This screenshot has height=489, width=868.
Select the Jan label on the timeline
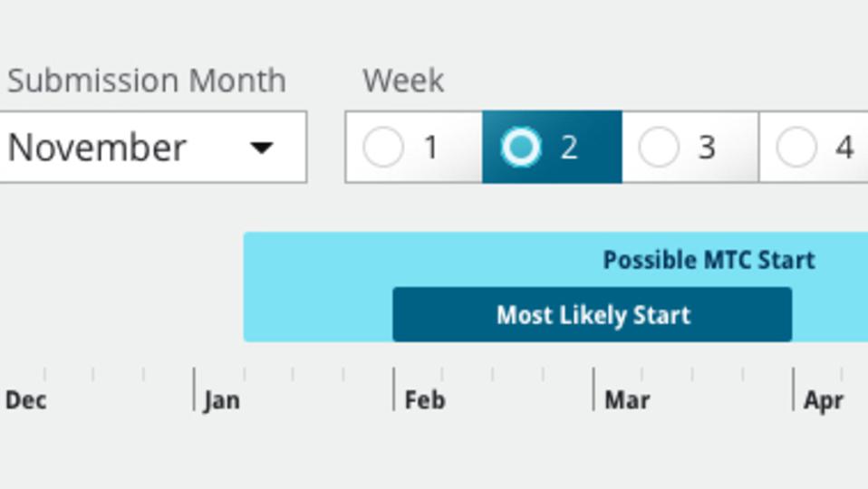click(221, 400)
